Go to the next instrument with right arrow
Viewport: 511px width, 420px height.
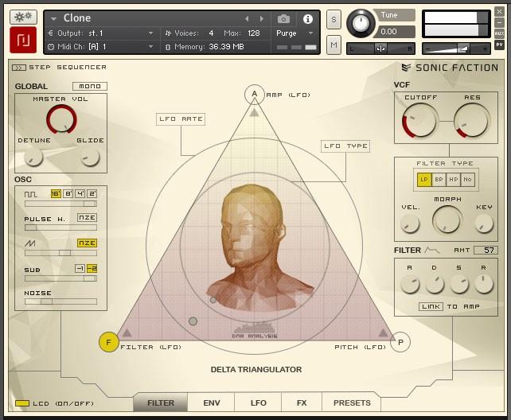pos(263,18)
